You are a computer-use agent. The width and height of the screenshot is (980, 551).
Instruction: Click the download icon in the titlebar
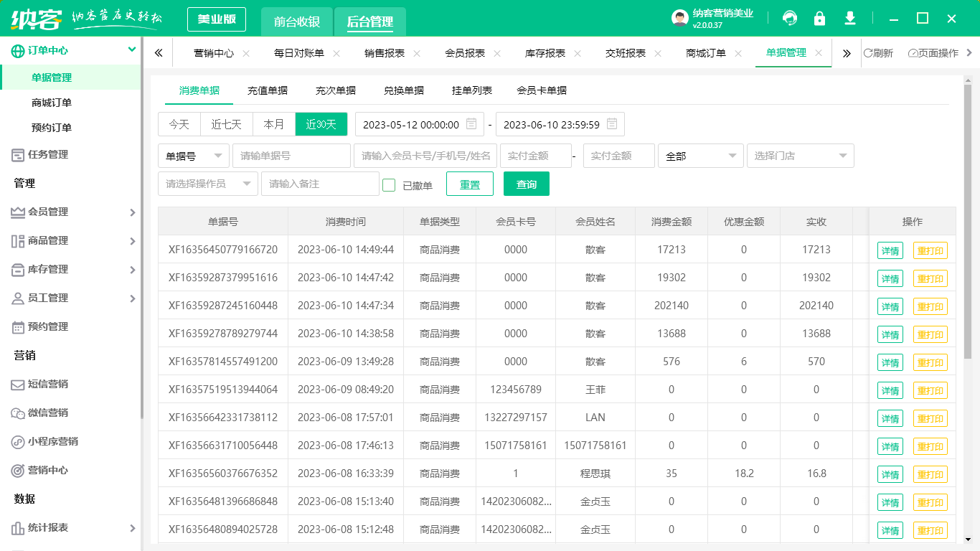pos(850,17)
